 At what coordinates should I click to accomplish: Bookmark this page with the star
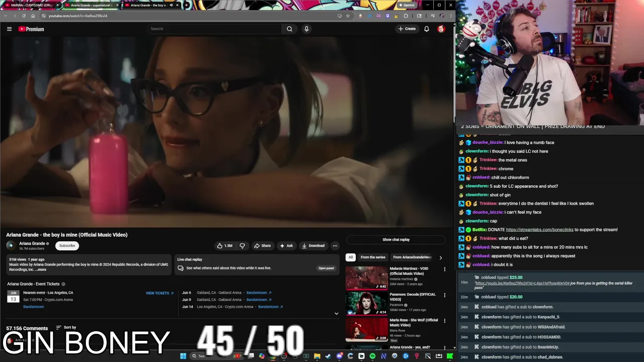348,16
